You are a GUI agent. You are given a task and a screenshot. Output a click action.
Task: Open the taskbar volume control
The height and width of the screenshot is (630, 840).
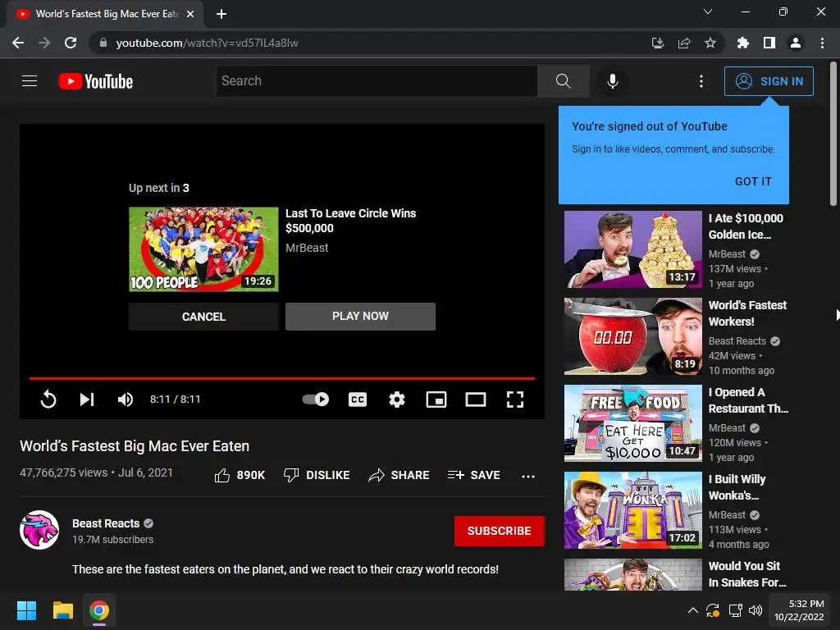click(x=756, y=610)
